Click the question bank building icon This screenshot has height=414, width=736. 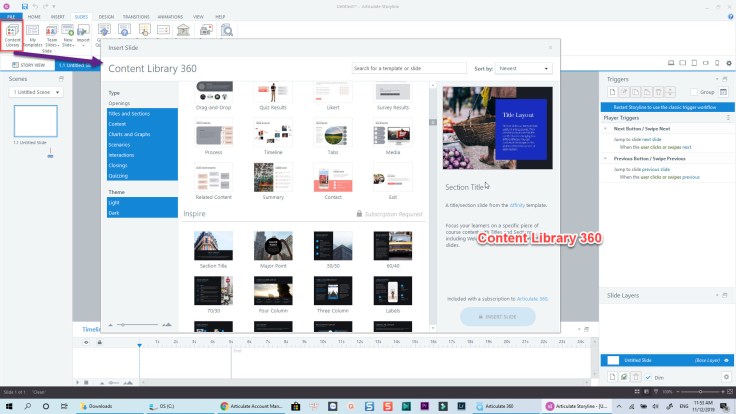(x=183, y=31)
